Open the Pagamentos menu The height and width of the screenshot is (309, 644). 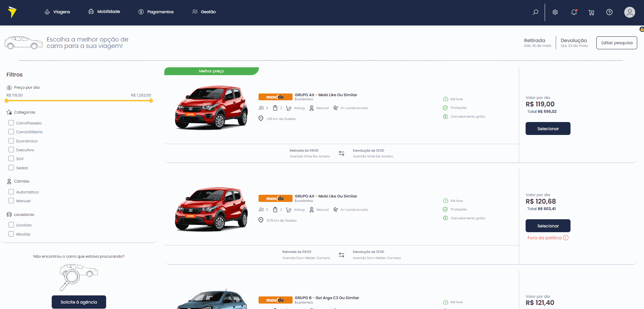point(156,12)
